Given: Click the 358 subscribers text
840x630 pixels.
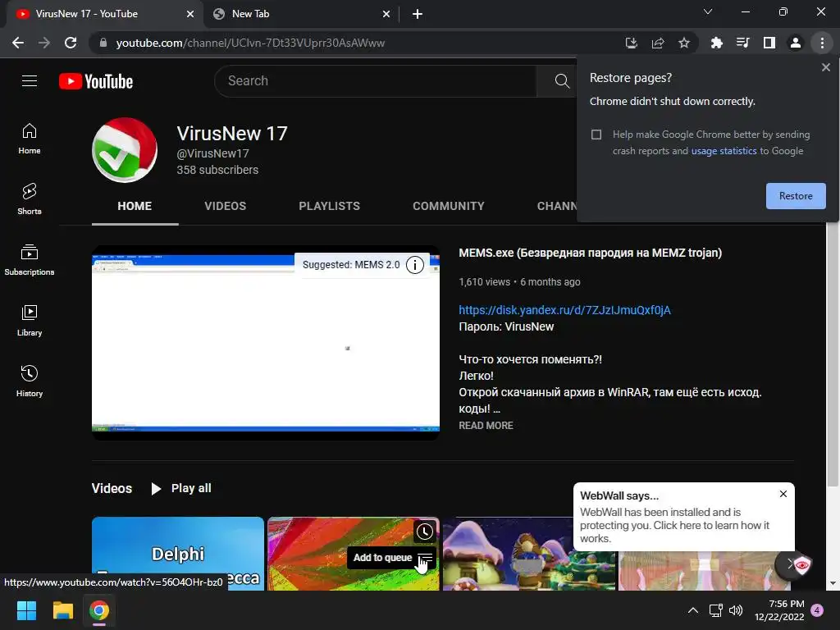Looking at the screenshot, I should [217, 170].
